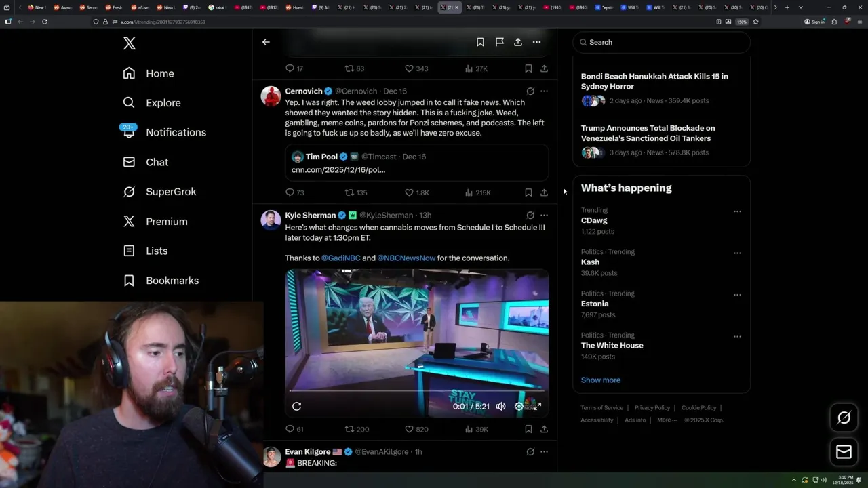Image resolution: width=868 pixels, height=488 pixels.
Task: Click the @NBCNewsNow mention link
Action: click(x=406, y=258)
